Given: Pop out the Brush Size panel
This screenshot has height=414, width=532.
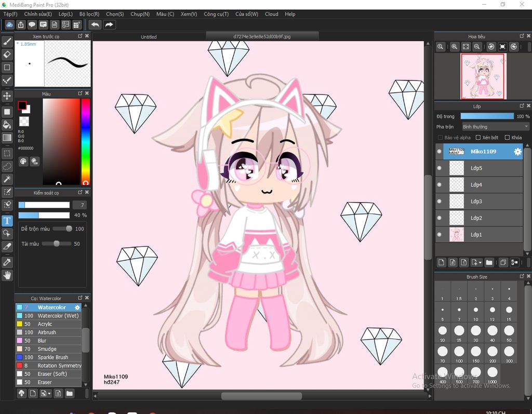Looking at the screenshot, I should tap(522, 276).
